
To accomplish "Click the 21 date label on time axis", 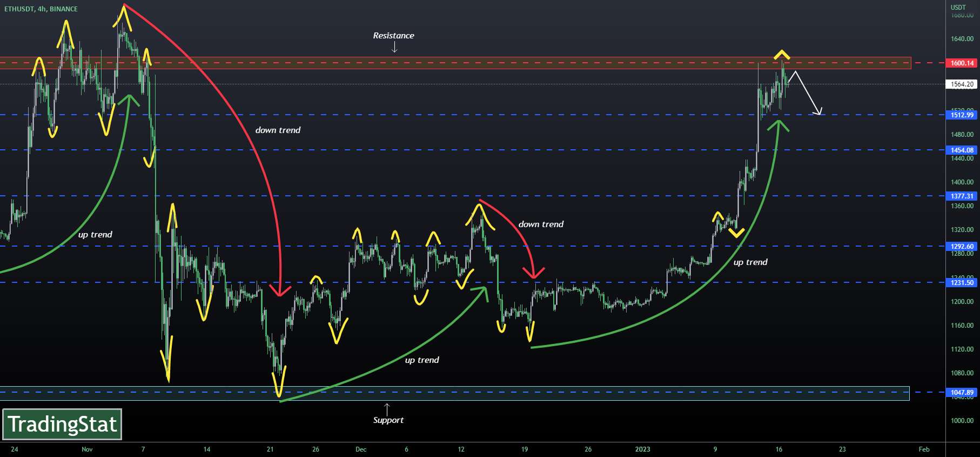I will pyautogui.click(x=271, y=449).
